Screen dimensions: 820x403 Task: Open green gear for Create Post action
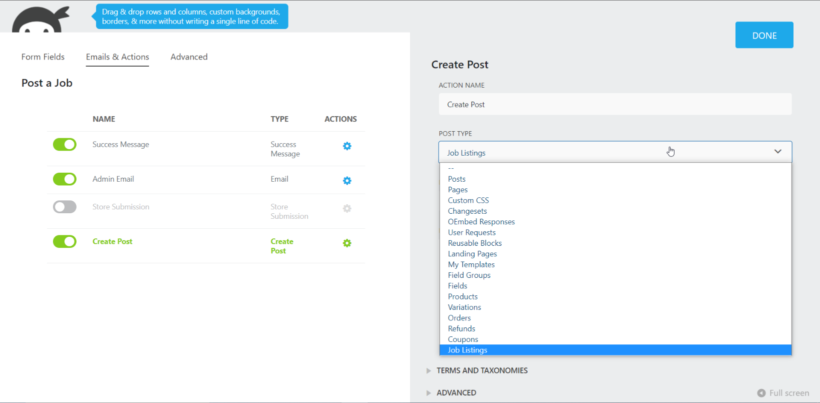click(x=347, y=243)
